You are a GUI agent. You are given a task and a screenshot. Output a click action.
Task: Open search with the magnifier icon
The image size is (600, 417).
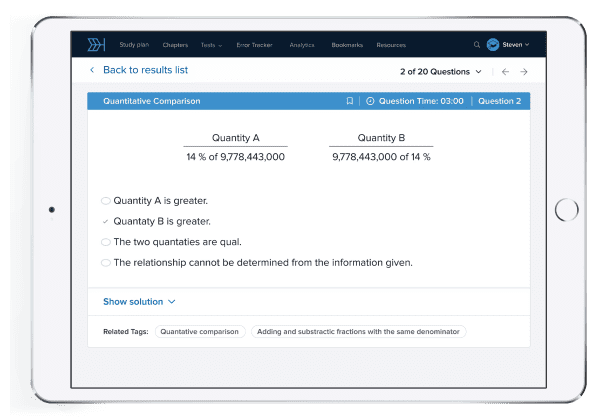tap(477, 45)
